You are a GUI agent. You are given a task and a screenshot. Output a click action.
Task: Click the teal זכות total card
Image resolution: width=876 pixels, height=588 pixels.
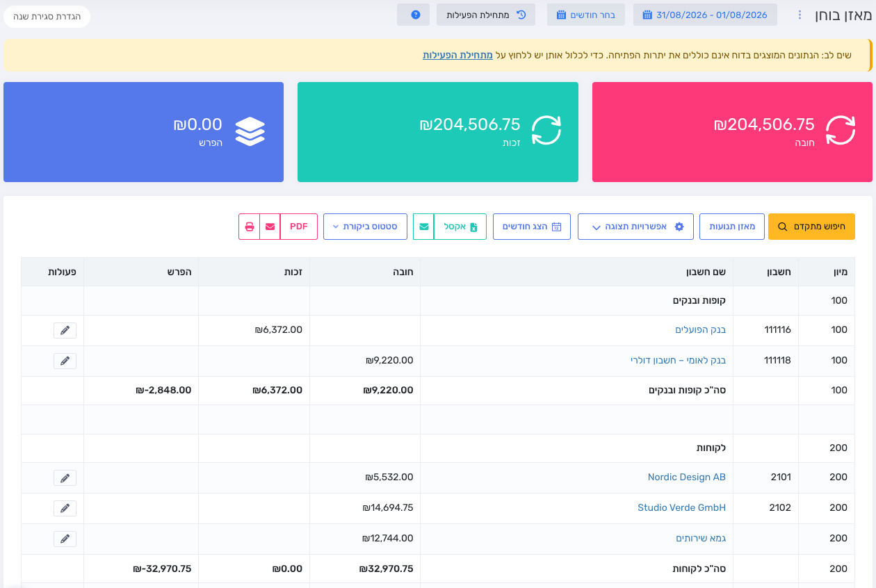pyautogui.click(x=438, y=132)
